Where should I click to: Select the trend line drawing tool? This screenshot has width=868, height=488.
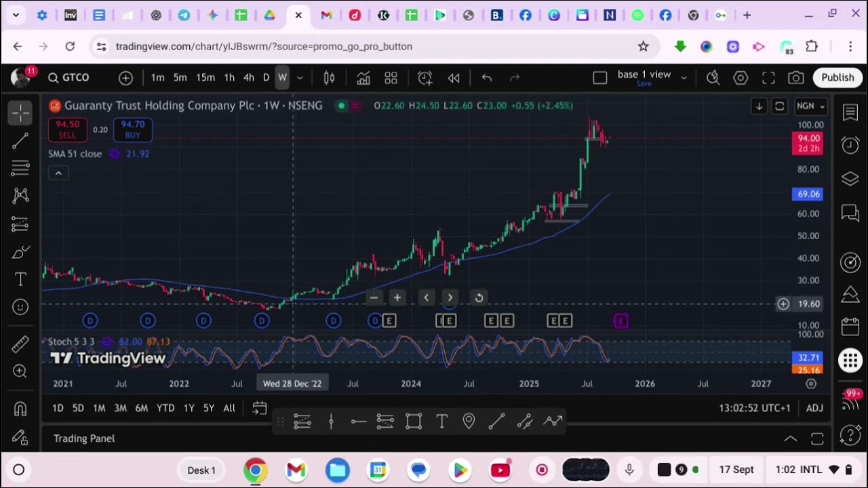[20, 140]
